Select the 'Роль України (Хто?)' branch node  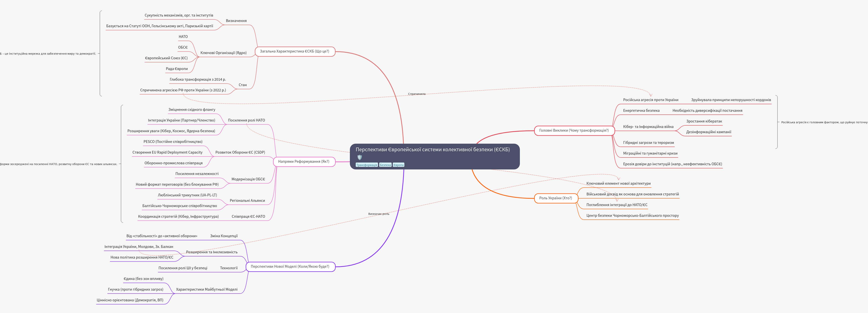pyautogui.click(x=555, y=198)
